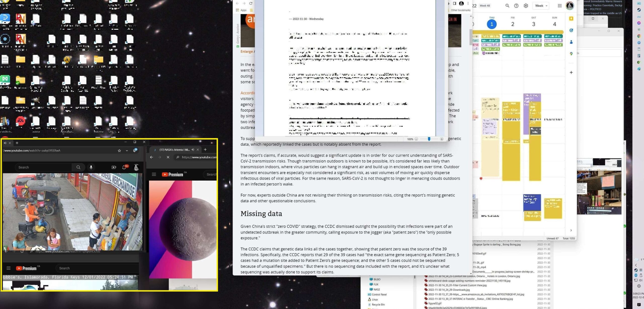Open the Week view dropdown
Screen dimensions: 644x309
(x=541, y=6)
